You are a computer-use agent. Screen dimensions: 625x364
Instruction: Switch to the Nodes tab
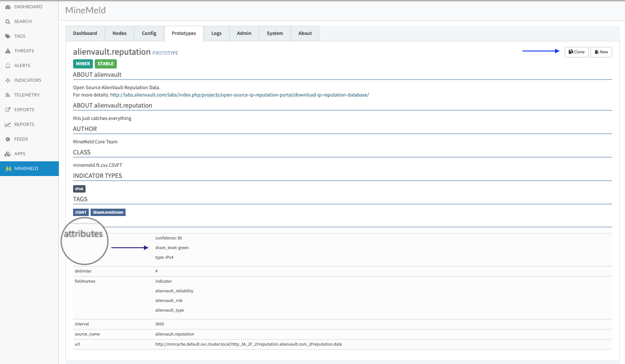click(x=120, y=34)
